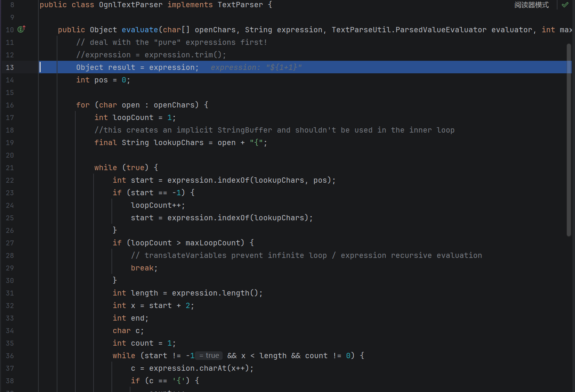Click the inline debug value expression: "${1+1}"
Viewport: 575px width, 392px height.
tap(256, 67)
